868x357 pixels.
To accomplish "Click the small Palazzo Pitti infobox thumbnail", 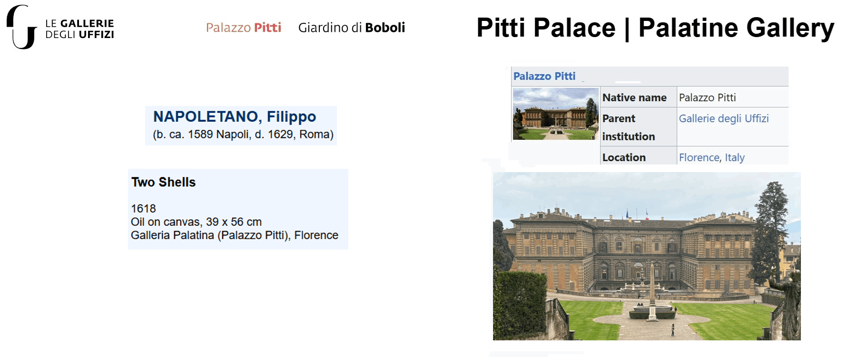I will (555, 114).
